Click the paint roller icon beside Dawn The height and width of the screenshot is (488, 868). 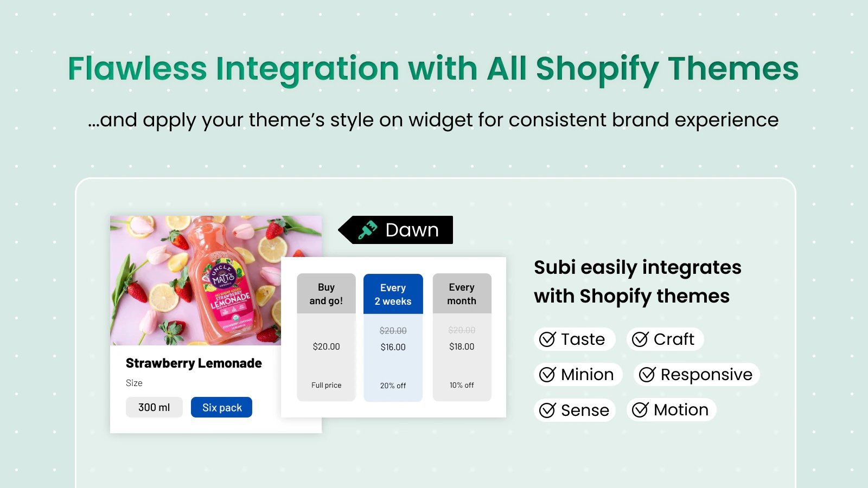pos(367,230)
